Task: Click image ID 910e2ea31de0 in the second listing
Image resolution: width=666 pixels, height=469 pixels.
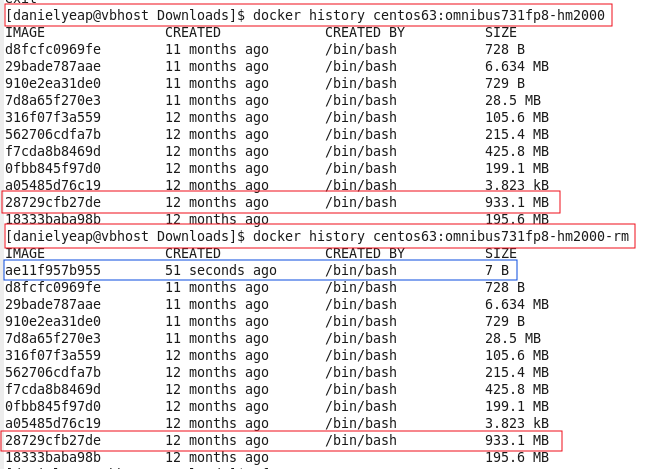Action: point(53,321)
